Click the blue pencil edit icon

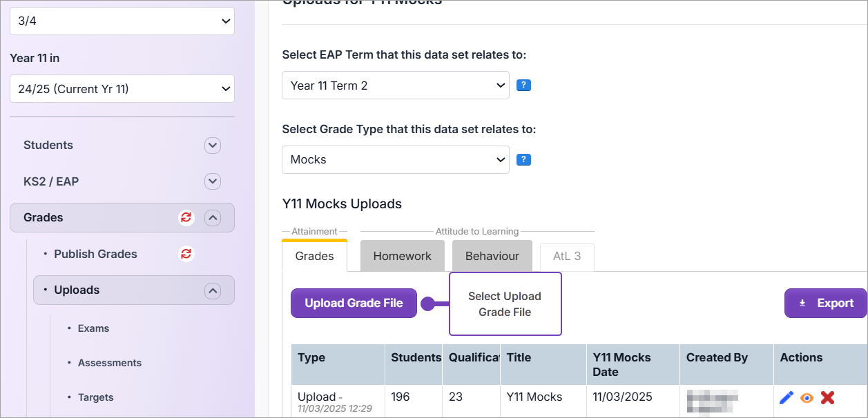pos(786,397)
